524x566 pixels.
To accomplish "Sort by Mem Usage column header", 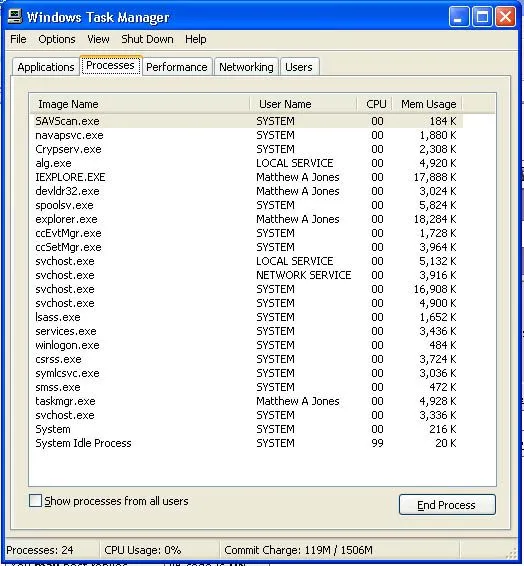I will pyautogui.click(x=428, y=104).
